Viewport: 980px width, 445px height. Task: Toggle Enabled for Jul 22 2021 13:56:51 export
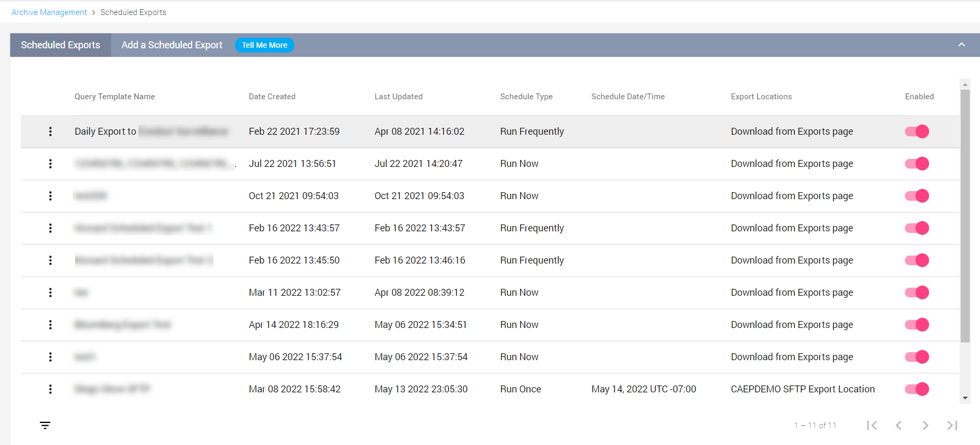(x=917, y=164)
